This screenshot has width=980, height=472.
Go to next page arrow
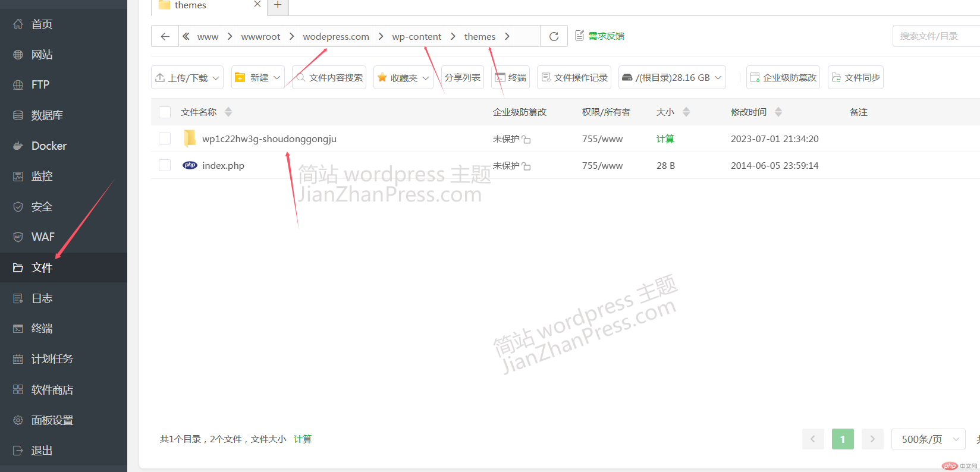(x=872, y=439)
